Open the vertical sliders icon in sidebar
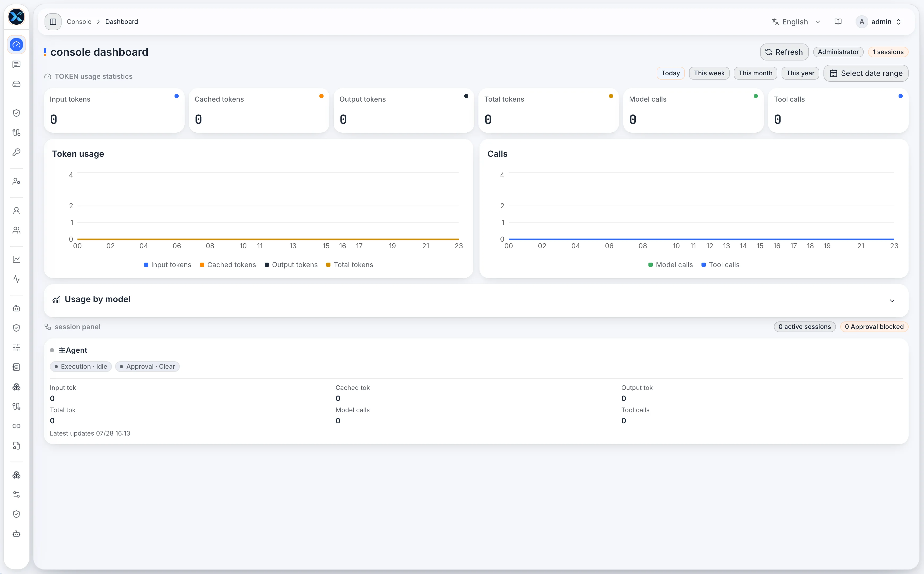Screen dimensions: 924x574 click(x=16, y=347)
